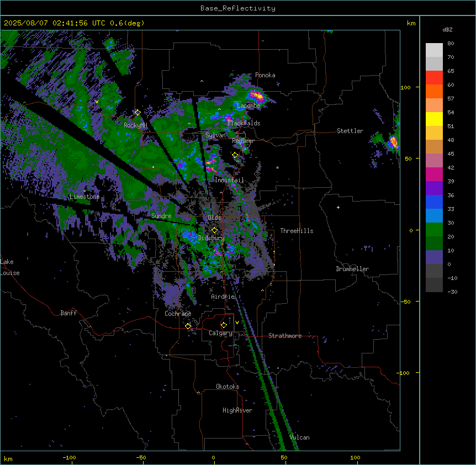Click the yellow diamond marker below Cochrane
This screenshot has width=476, height=465.
(188, 326)
